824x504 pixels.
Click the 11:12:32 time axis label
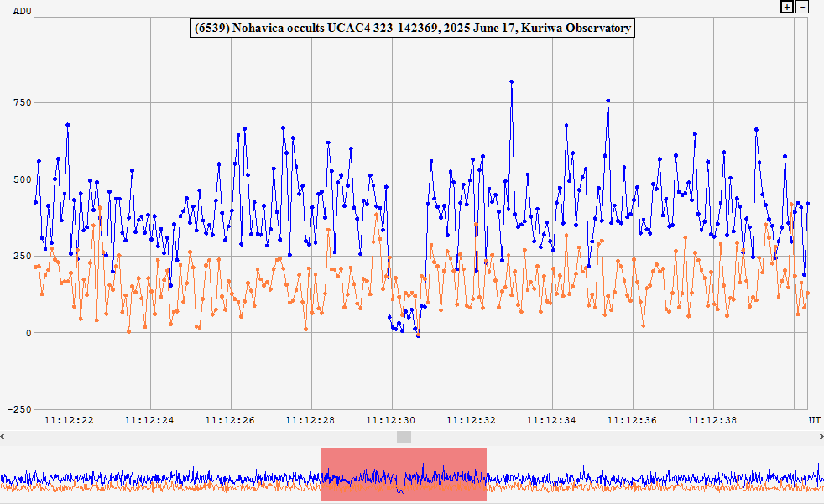point(472,419)
